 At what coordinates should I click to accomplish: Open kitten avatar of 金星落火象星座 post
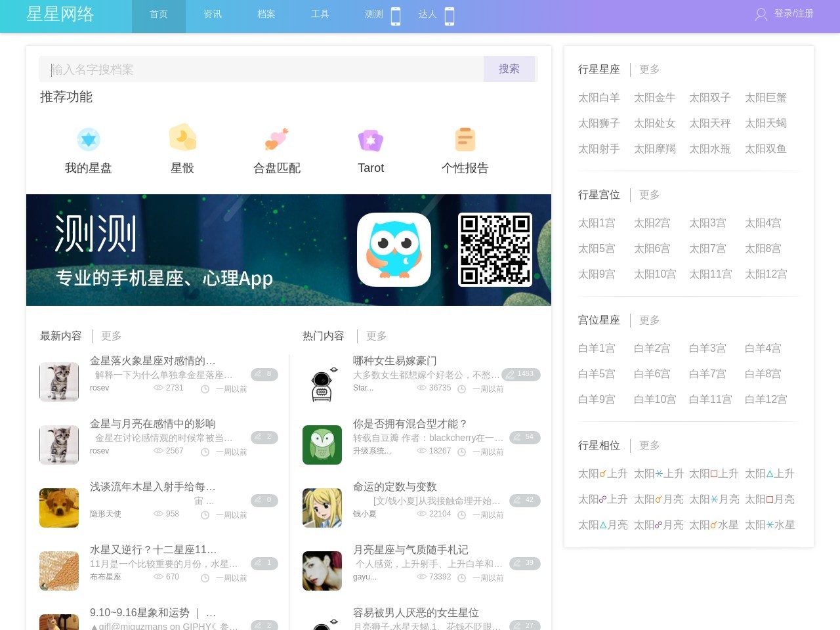[59, 381]
